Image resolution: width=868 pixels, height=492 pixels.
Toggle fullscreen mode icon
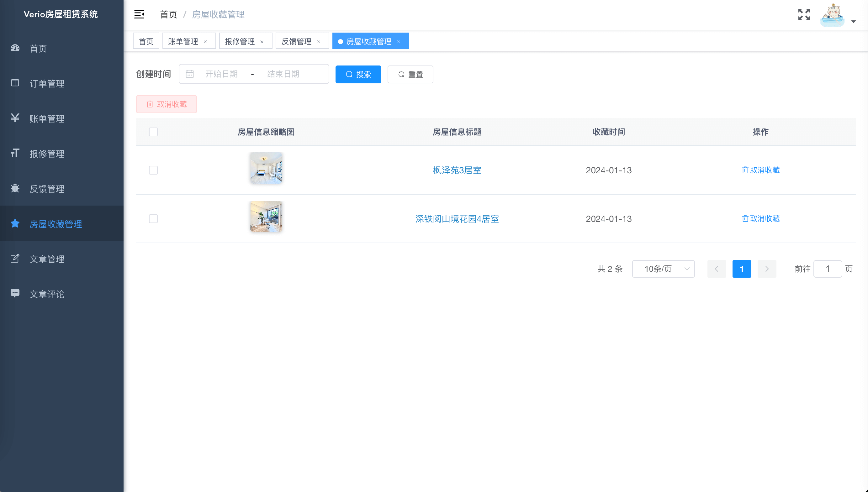pyautogui.click(x=804, y=14)
